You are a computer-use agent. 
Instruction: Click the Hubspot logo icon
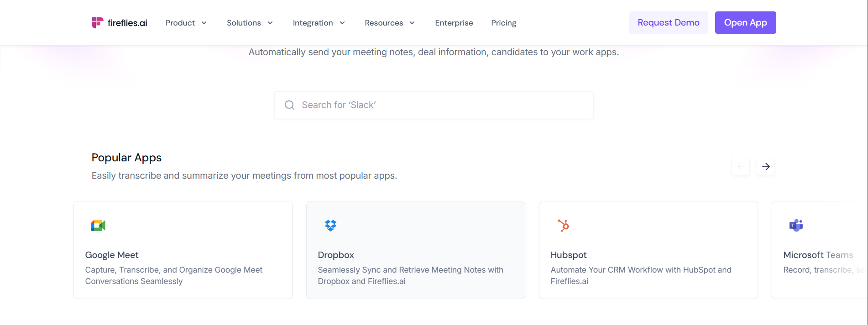click(564, 225)
